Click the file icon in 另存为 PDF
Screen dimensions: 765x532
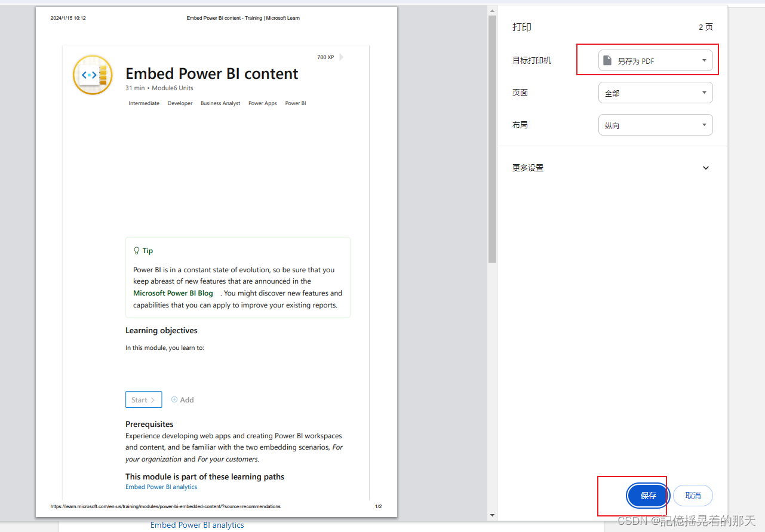coord(607,60)
